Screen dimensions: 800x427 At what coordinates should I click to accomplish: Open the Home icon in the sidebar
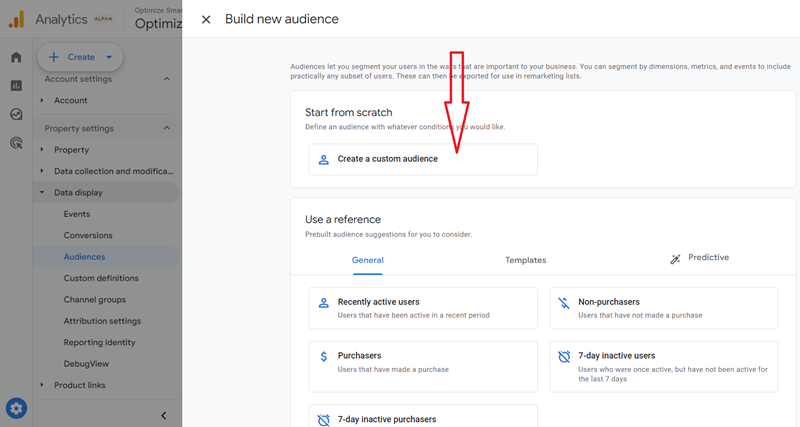[x=16, y=57]
